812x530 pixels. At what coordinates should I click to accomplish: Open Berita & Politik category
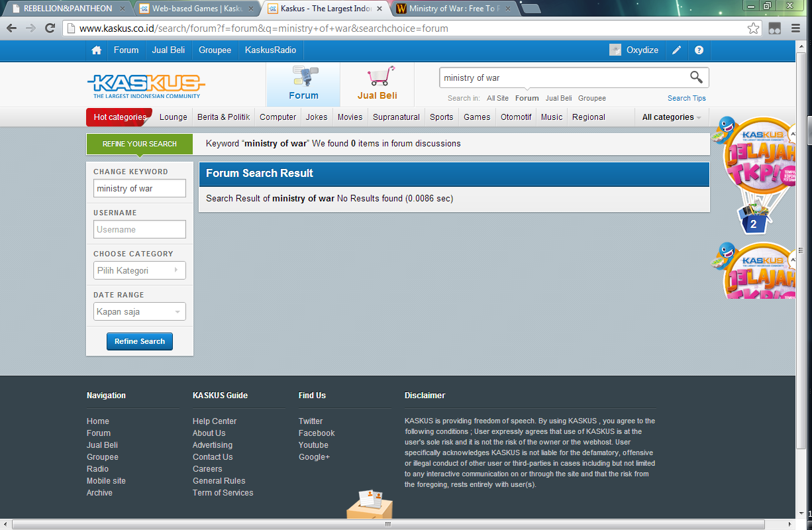pyautogui.click(x=224, y=117)
